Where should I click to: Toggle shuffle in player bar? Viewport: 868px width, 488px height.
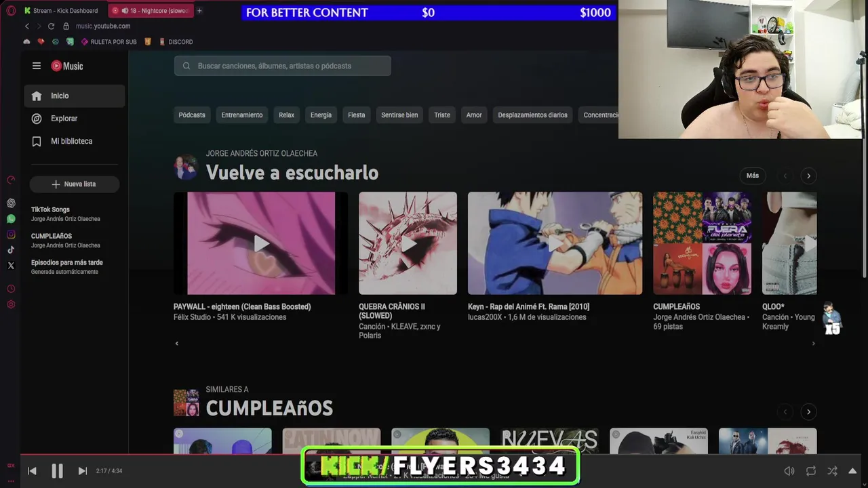832,471
